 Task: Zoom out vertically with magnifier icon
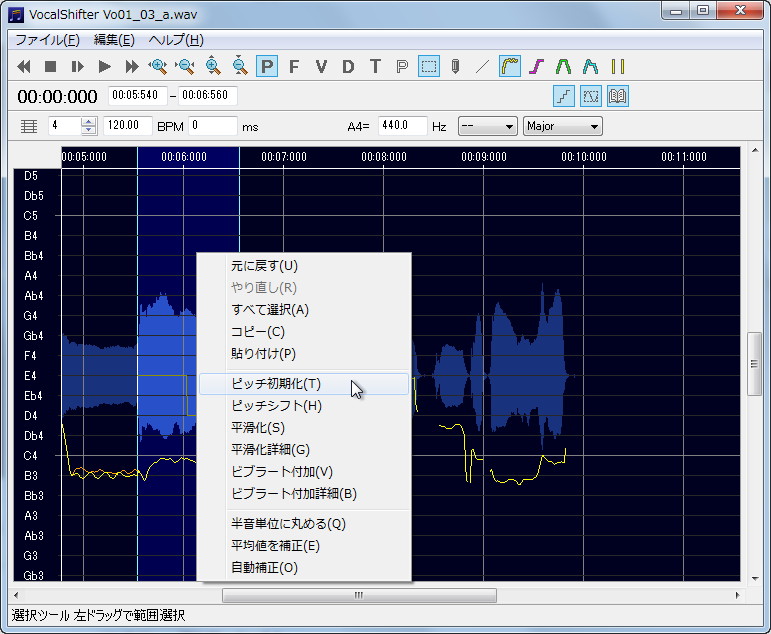pos(239,66)
